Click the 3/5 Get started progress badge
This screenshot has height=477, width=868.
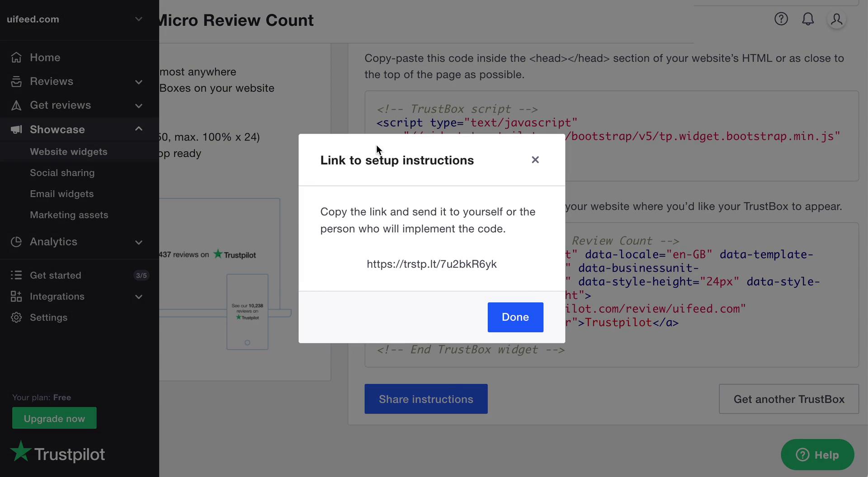[x=142, y=275]
